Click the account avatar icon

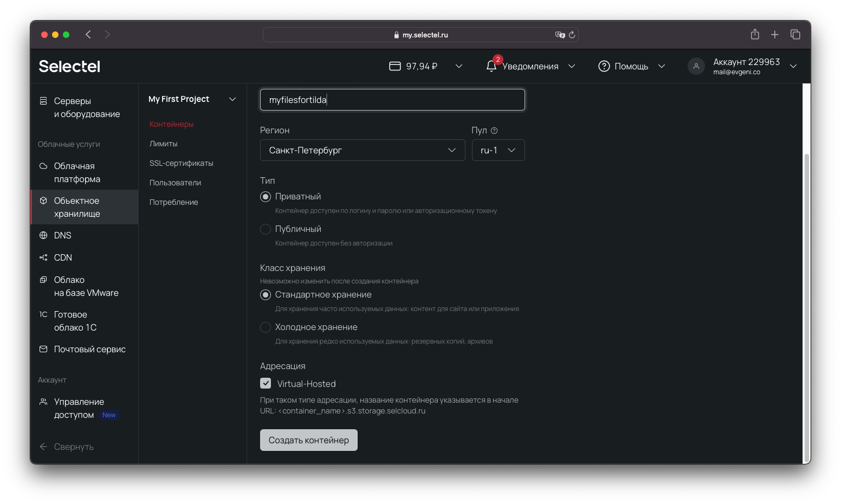click(x=696, y=66)
